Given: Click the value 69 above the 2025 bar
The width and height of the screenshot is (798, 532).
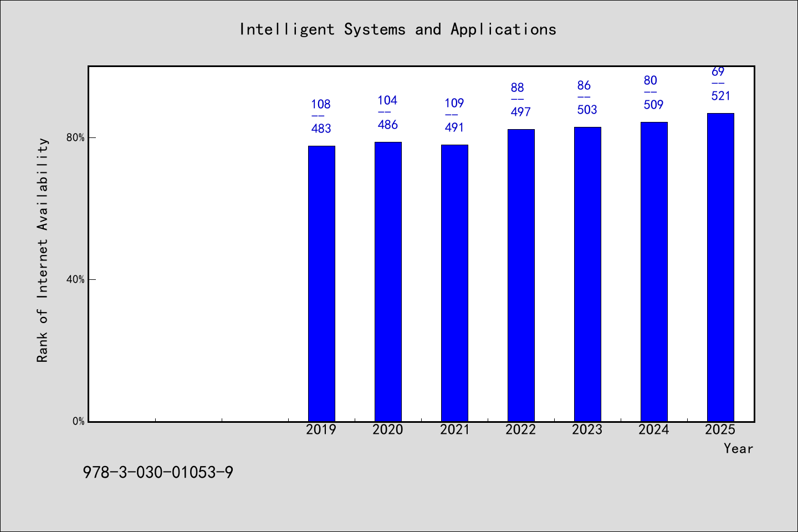Looking at the screenshot, I should click(x=718, y=72).
